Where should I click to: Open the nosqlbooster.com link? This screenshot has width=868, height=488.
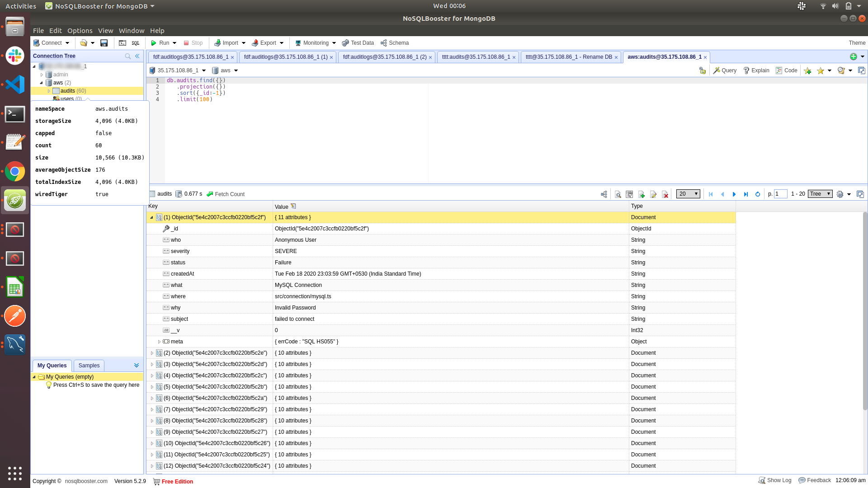tap(86, 481)
